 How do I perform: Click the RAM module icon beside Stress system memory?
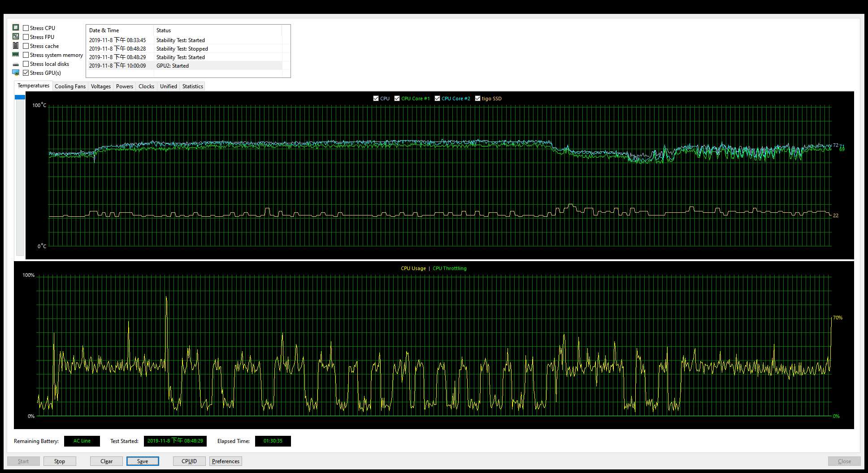point(16,55)
